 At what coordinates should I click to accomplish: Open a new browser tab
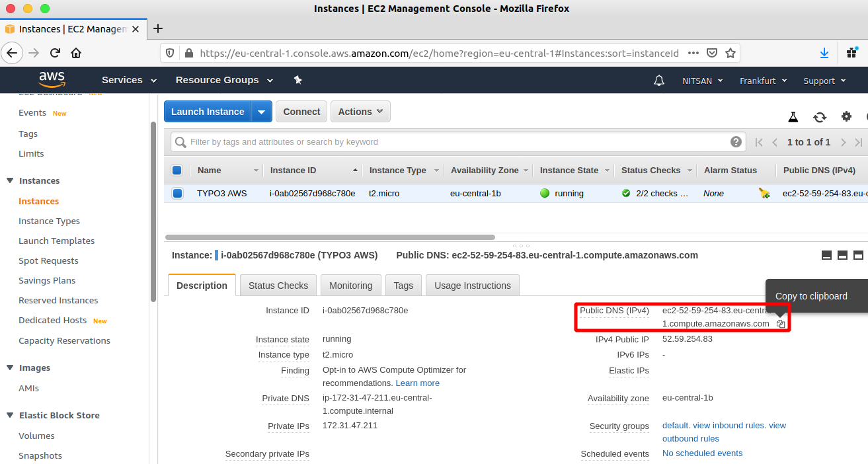158,28
